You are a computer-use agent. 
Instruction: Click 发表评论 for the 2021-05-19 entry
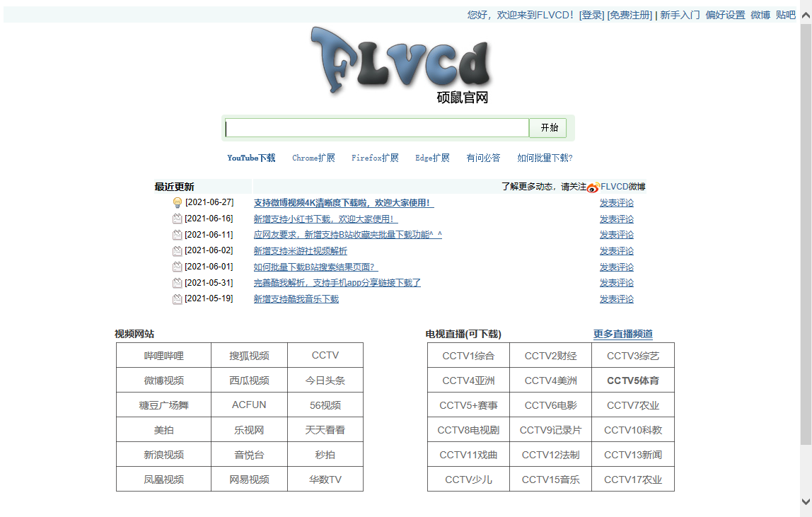point(617,299)
